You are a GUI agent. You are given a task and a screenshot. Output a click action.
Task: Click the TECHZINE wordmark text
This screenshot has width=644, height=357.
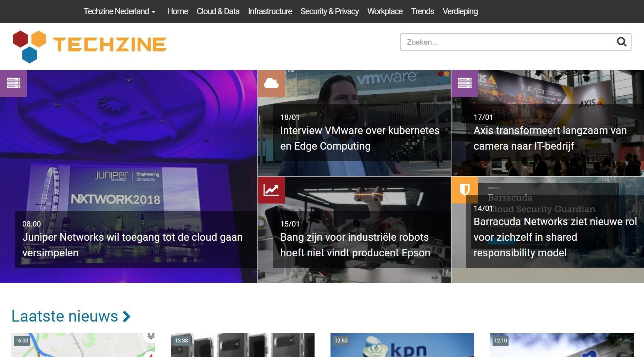pos(110,45)
